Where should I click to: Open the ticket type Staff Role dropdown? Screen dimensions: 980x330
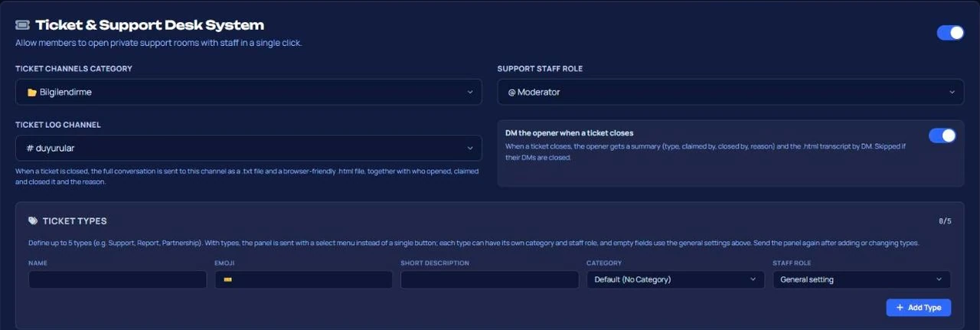click(861, 279)
